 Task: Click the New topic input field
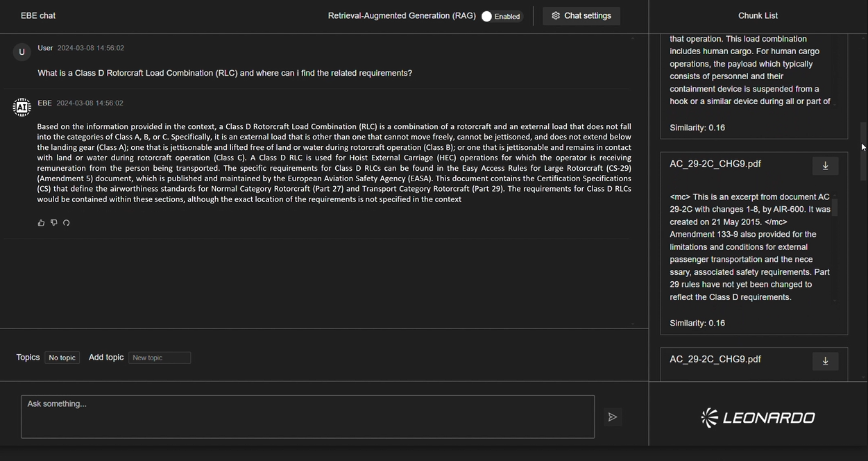click(160, 358)
